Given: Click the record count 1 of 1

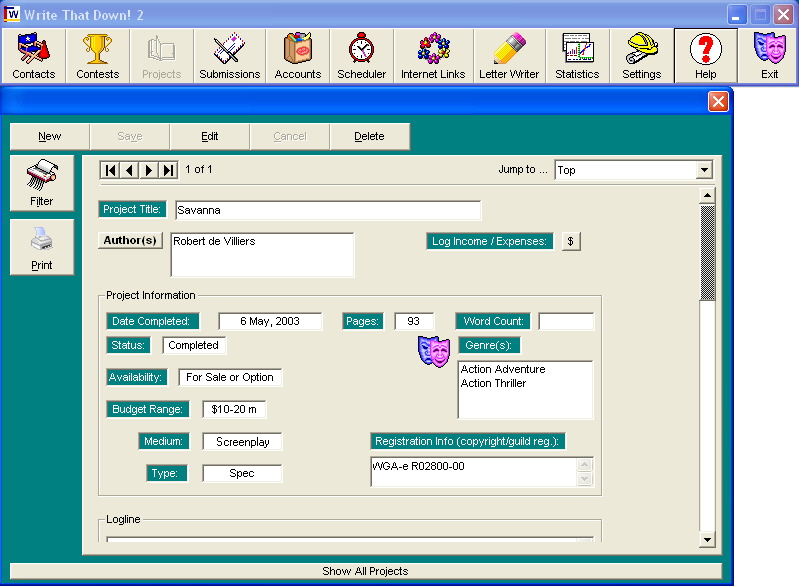Looking at the screenshot, I should (199, 169).
